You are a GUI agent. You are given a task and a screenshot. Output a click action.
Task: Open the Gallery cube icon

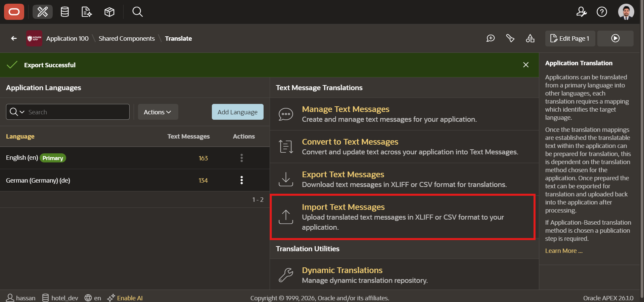[x=109, y=12]
